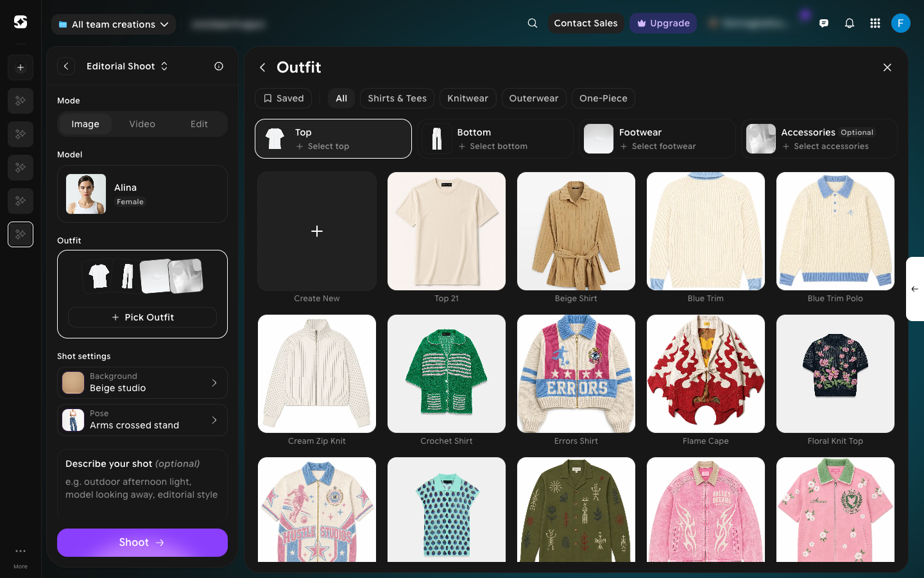The height and width of the screenshot is (578, 924).
Task: Click the pose preview thumbnail icon
Action: pos(73,420)
